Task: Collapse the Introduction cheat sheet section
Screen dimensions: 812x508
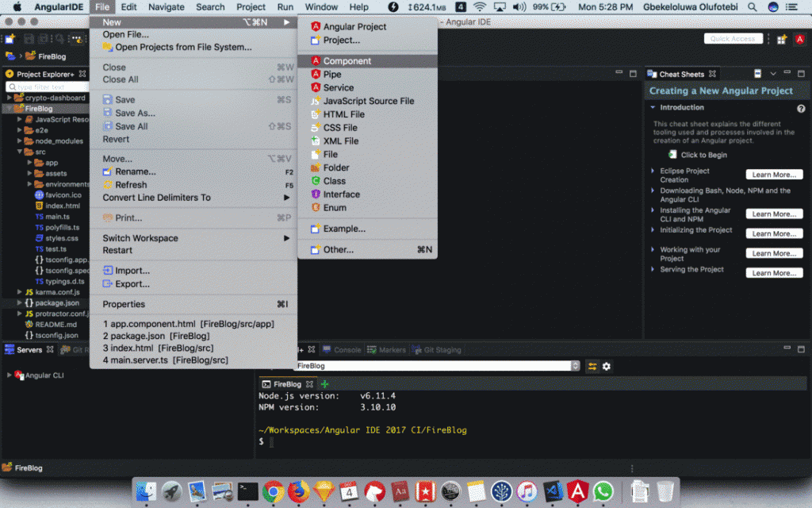Action: pos(653,107)
